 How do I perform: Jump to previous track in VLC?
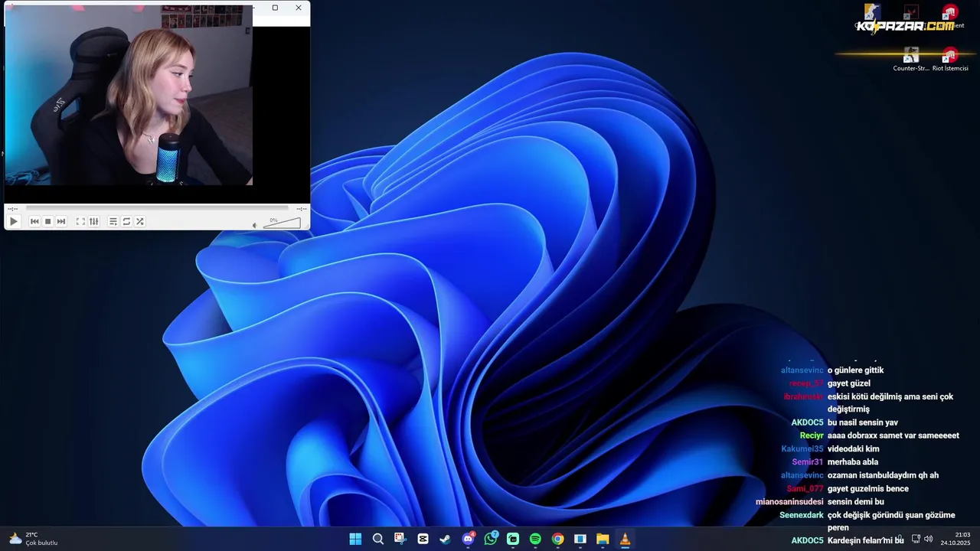pos(34,221)
